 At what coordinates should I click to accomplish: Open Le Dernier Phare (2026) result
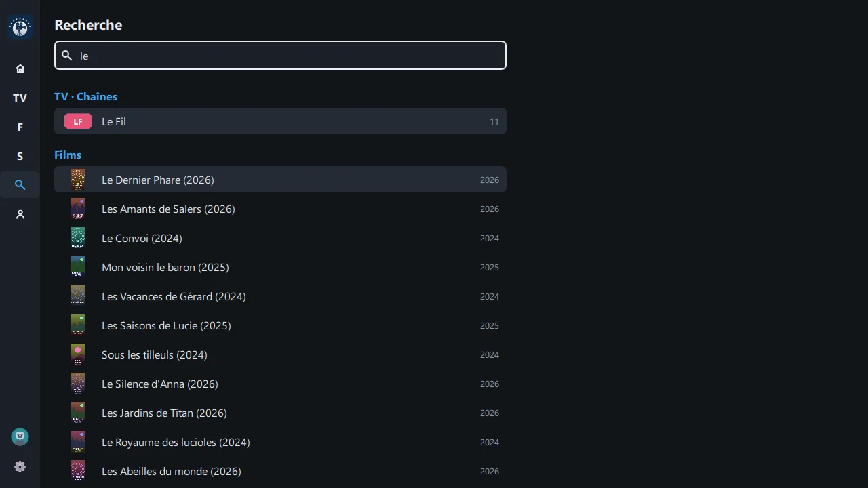pyautogui.click(x=280, y=180)
